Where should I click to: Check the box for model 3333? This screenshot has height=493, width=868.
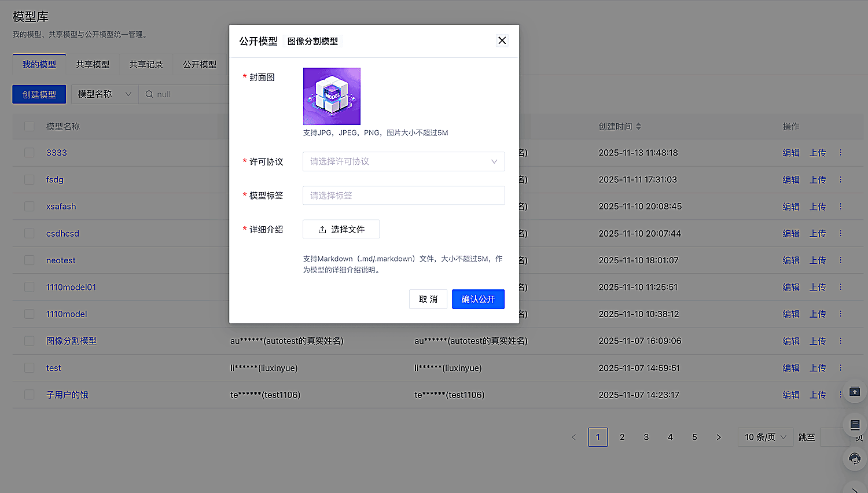(x=30, y=153)
